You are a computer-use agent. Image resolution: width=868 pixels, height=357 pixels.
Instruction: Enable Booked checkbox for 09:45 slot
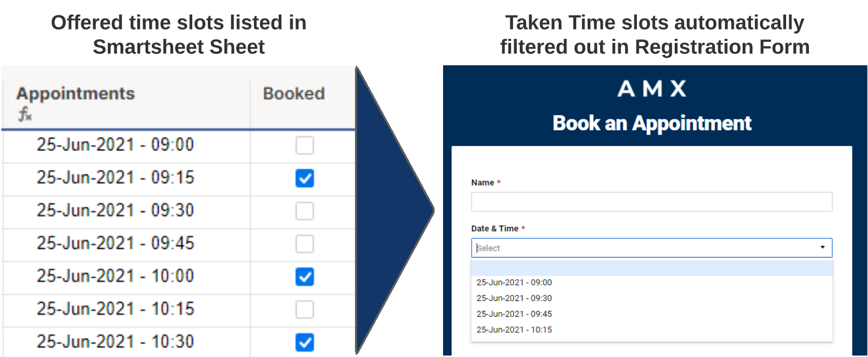[x=305, y=244]
